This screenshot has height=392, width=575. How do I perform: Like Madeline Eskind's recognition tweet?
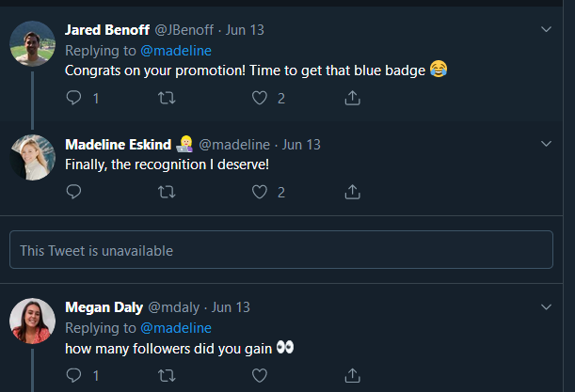click(261, 192)
